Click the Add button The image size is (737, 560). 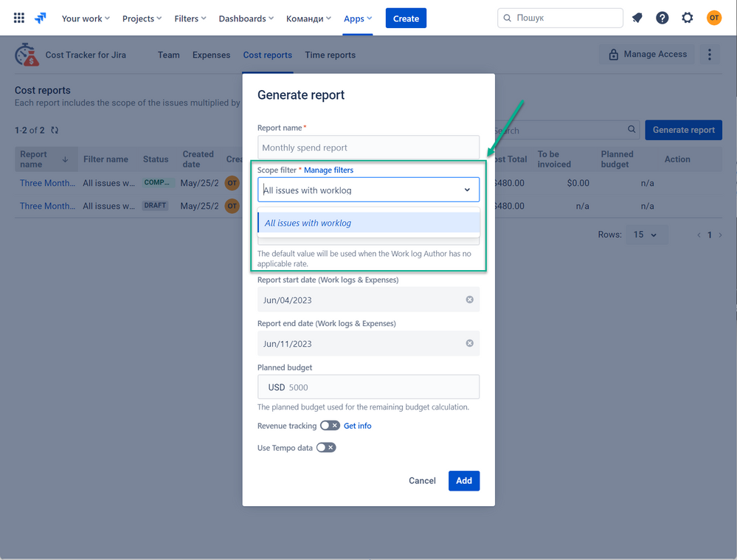(x=464, y=480)
